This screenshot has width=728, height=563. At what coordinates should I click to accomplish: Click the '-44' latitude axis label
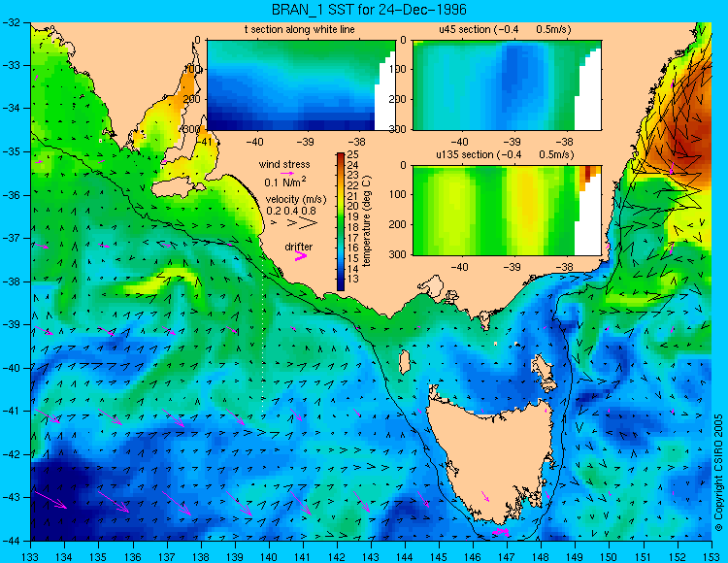[11, 542]
